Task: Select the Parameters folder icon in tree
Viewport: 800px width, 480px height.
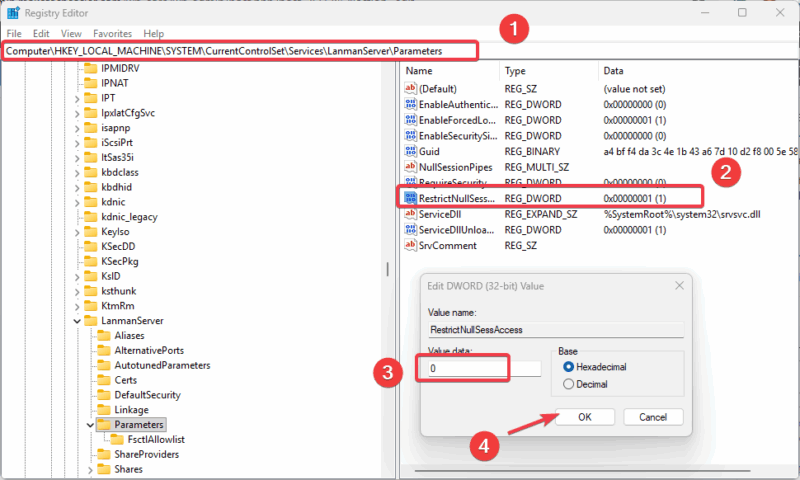Action: tap(105, 424)
